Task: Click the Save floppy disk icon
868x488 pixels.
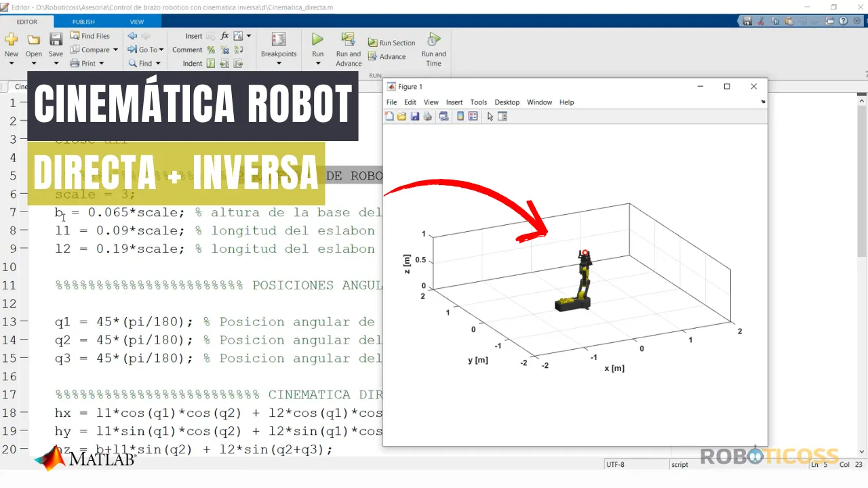Action: point(56,40)
